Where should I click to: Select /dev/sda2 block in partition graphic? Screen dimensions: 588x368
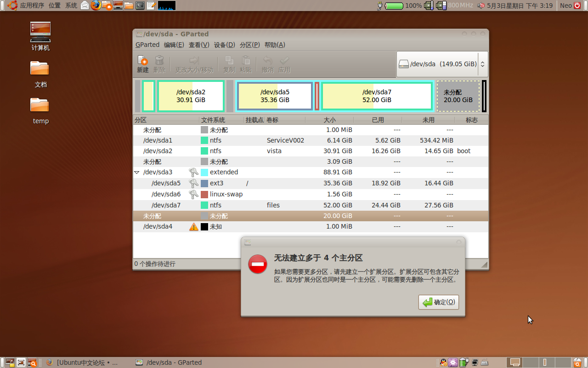[x=191, y=96]
